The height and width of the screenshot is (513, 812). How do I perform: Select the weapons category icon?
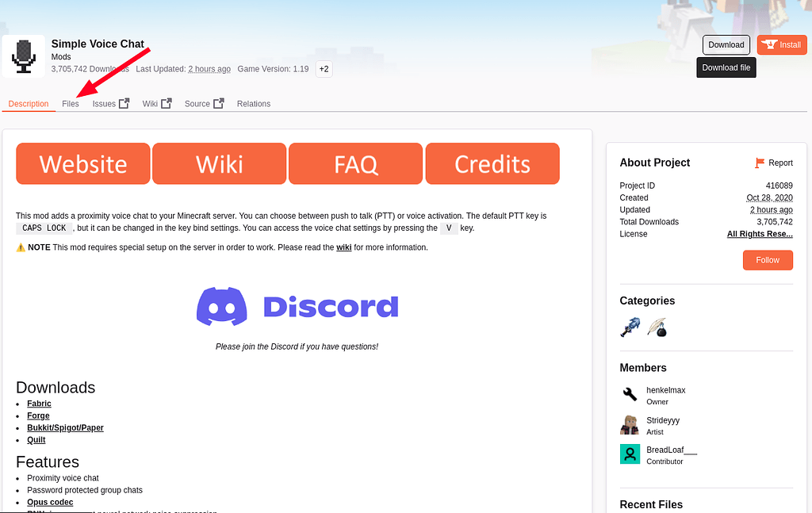pos(629,327)
